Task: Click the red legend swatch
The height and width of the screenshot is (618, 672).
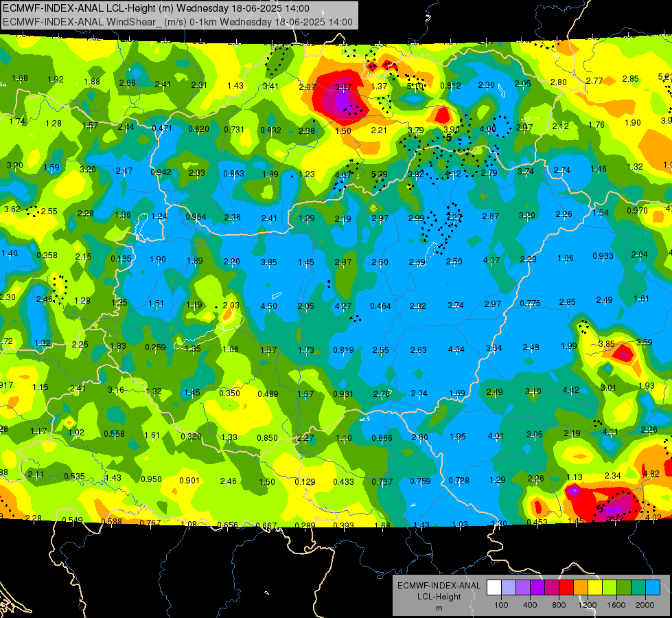Action: click(x=566, y=587)
